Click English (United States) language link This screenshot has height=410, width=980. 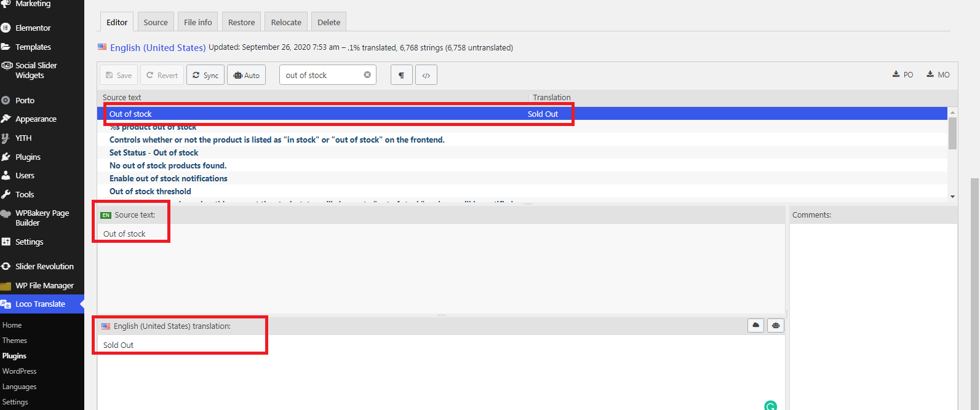[157, 47]
